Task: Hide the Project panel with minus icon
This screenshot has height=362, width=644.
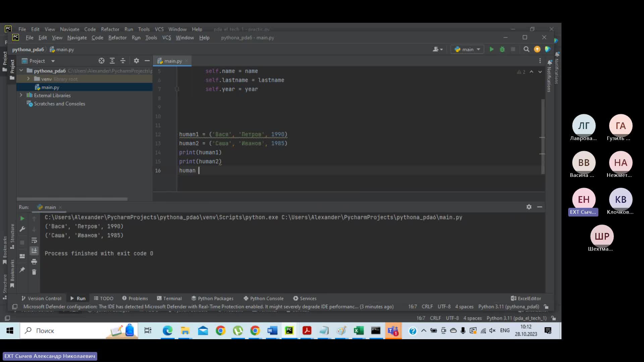Action: (x=147, y=61)
